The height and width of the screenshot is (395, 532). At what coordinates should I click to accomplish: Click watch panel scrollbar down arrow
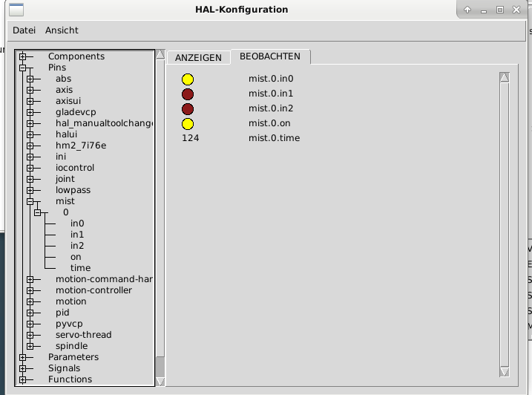click(505, 372)
